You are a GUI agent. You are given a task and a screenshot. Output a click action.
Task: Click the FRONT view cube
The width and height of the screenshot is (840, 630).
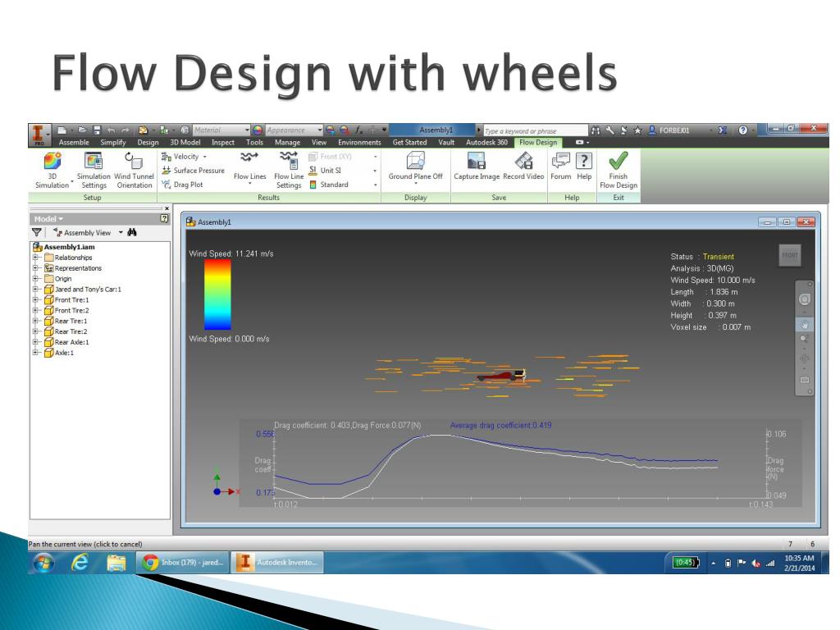790,256
